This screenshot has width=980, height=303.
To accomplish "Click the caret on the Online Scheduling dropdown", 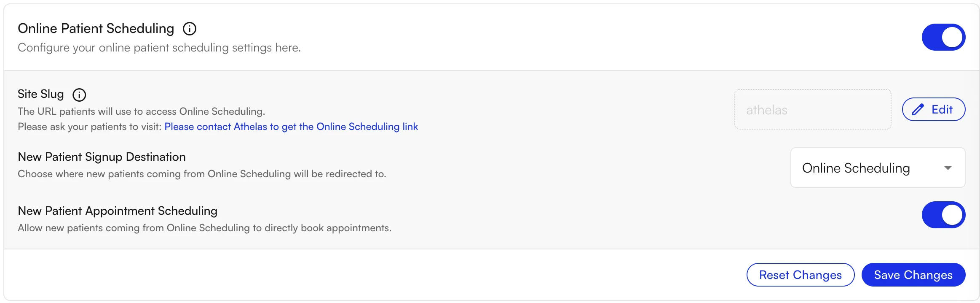I will coord(948,168).
